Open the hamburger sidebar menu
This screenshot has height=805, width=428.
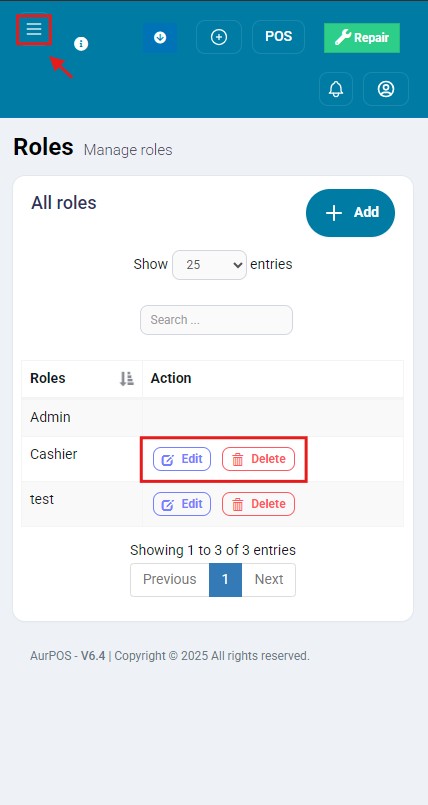click(x=34, y=29)
